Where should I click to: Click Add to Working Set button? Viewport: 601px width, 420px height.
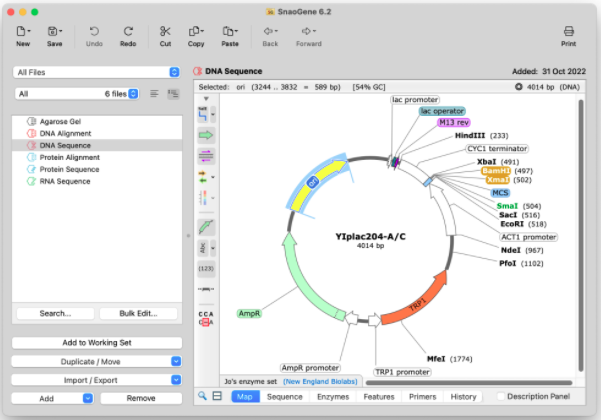[x=97, y=343]
